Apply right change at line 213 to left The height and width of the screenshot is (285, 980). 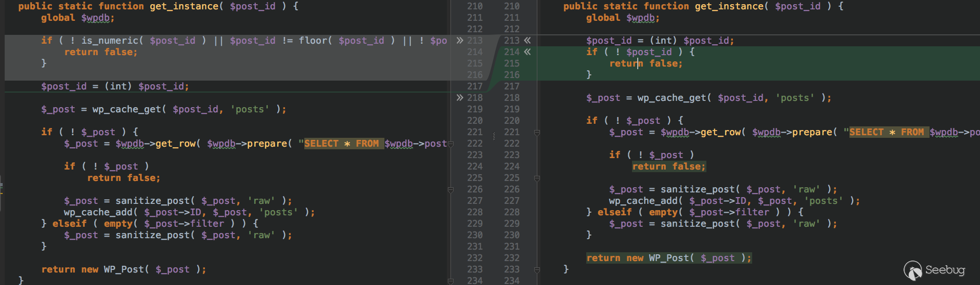(x=527, y=40)
